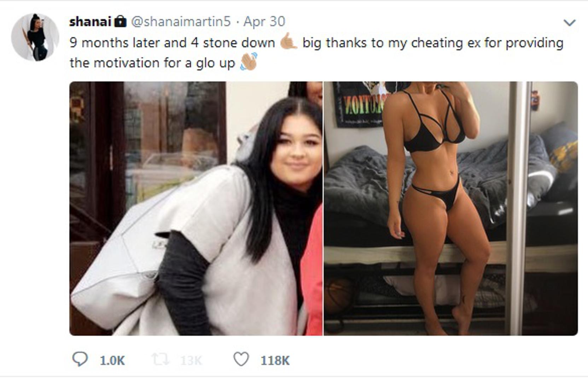Enlarge the right mirror selfie photo
The height and width of the screenshot is (382, 588).
coord(451,208)
